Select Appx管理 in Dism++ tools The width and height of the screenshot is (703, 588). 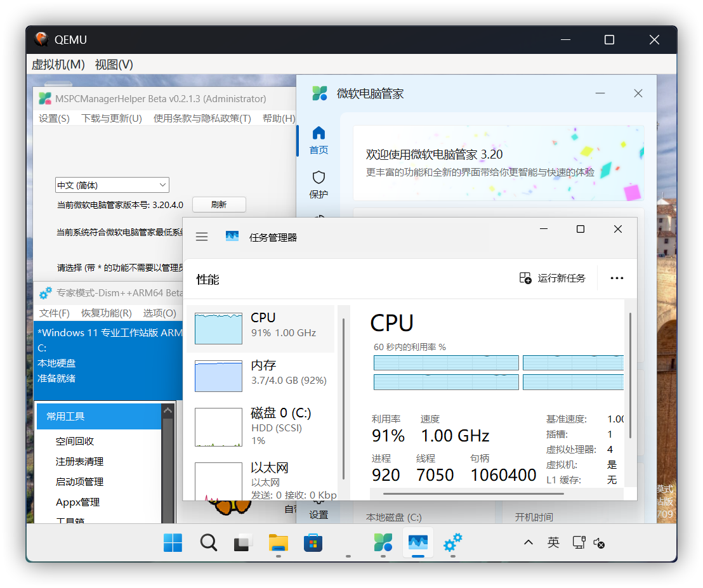77,502
